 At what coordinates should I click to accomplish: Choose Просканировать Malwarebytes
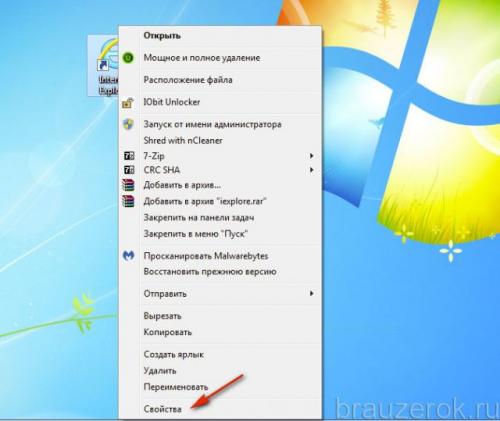coord(206,256)
